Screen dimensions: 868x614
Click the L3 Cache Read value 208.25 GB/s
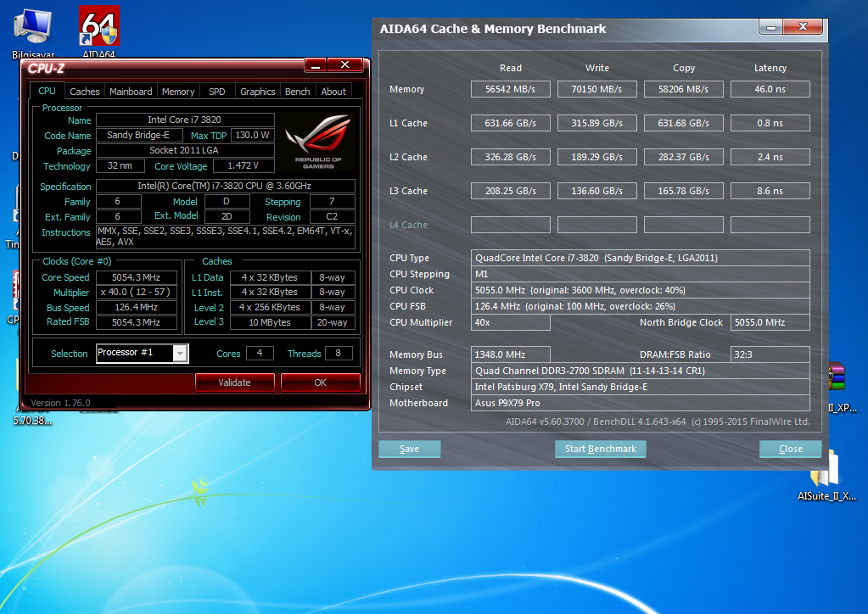[x=511, y=191]
